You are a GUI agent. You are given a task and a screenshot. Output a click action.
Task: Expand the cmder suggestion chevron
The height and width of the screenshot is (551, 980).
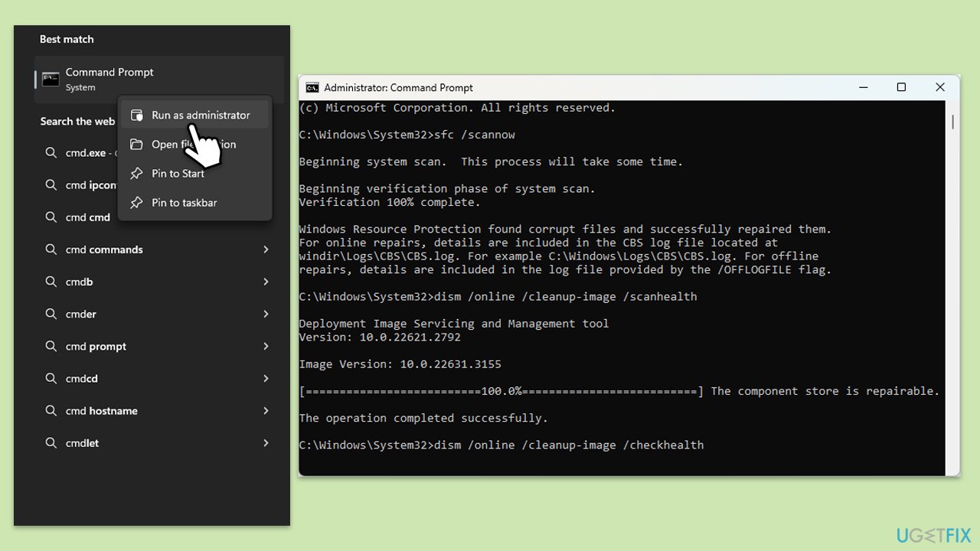click(x=266, y=314)
